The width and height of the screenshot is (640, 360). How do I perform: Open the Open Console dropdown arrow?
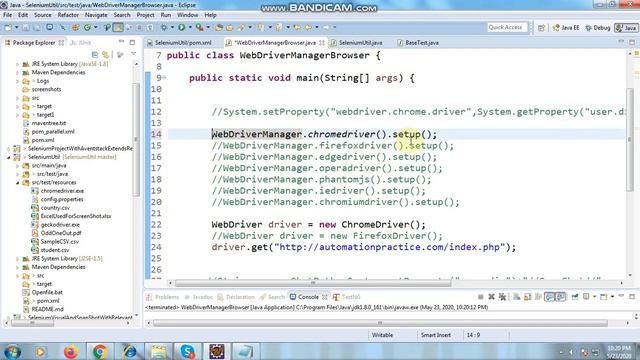click(x=612, y=297)
